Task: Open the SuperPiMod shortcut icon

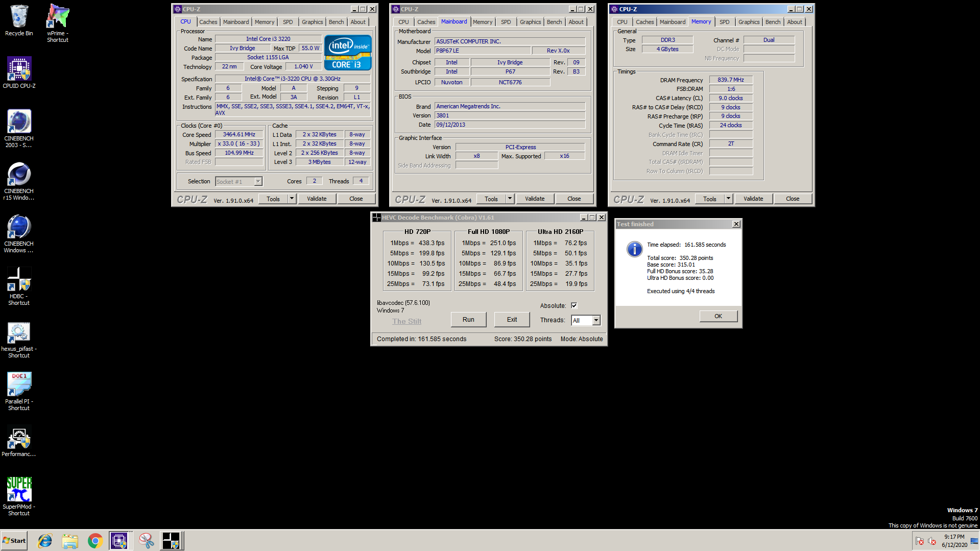Action: click(x=19, y=496)
